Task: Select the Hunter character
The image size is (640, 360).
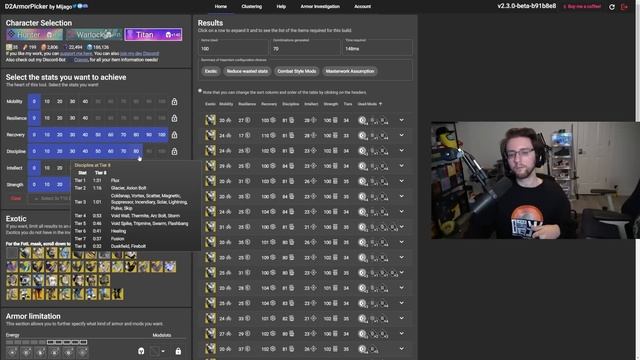Action: tap(35, 35)
